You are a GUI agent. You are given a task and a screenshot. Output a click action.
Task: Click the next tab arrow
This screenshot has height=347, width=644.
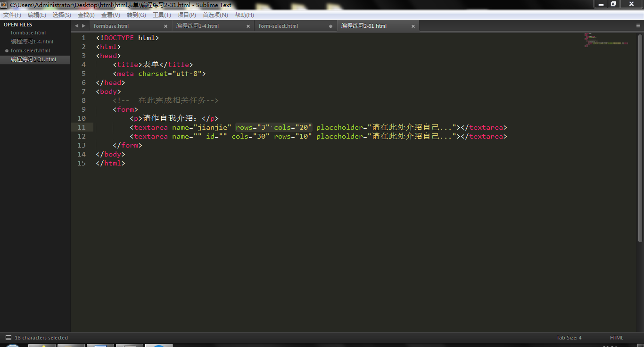pos(84,26)
